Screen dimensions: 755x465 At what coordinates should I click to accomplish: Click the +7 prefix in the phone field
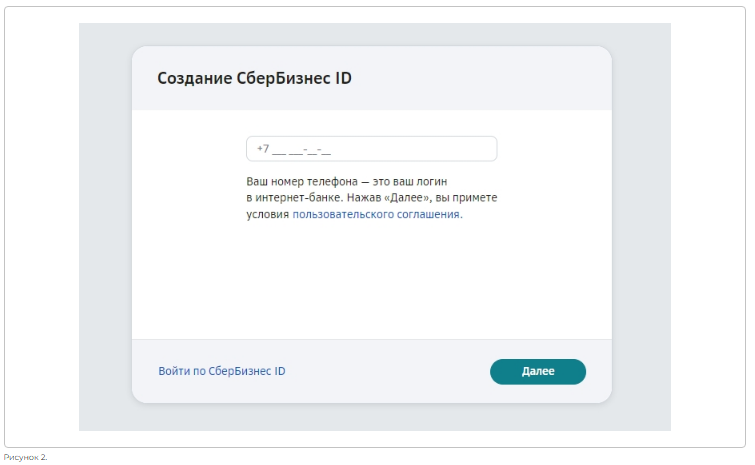[x=263, y=148]
